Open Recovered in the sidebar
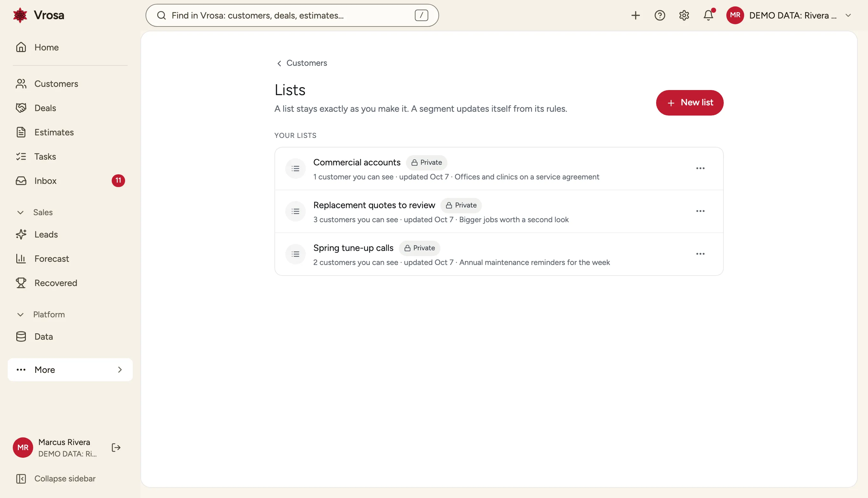Viewport: 868px width, 498px height. [x=70, y=283]
